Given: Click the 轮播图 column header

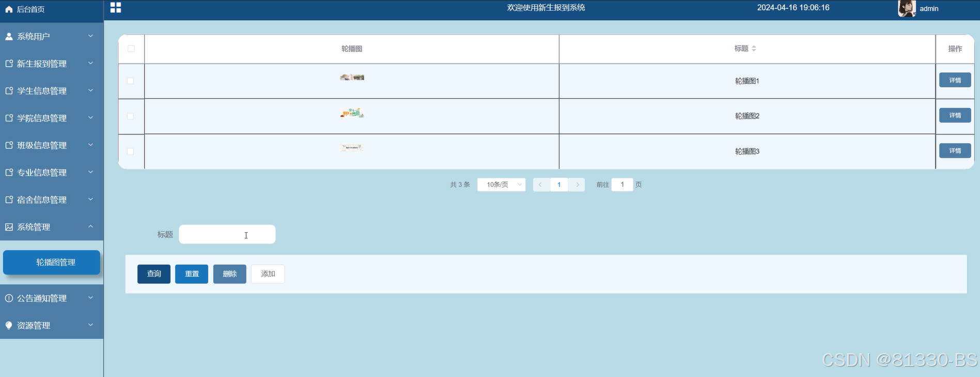Looking at the screenshot, I should click(x=352, y=49).
